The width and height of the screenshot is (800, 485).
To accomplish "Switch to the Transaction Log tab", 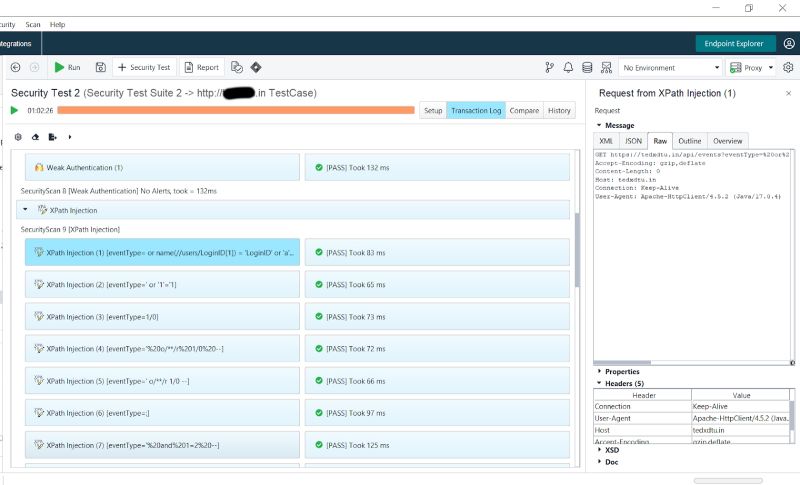I will pos(476,110).
